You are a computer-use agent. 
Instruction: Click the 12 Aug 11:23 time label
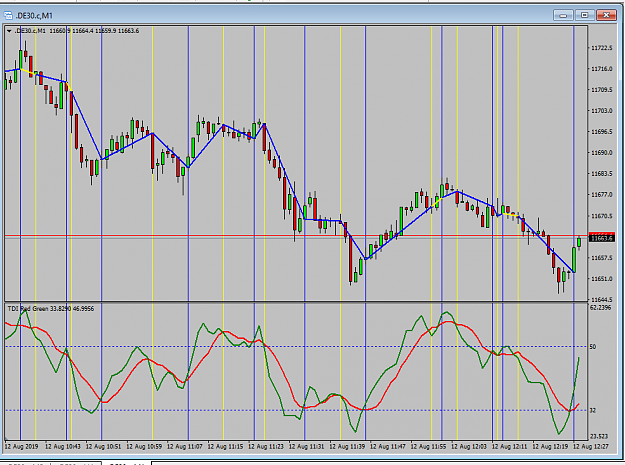click(x=266, y=447)
